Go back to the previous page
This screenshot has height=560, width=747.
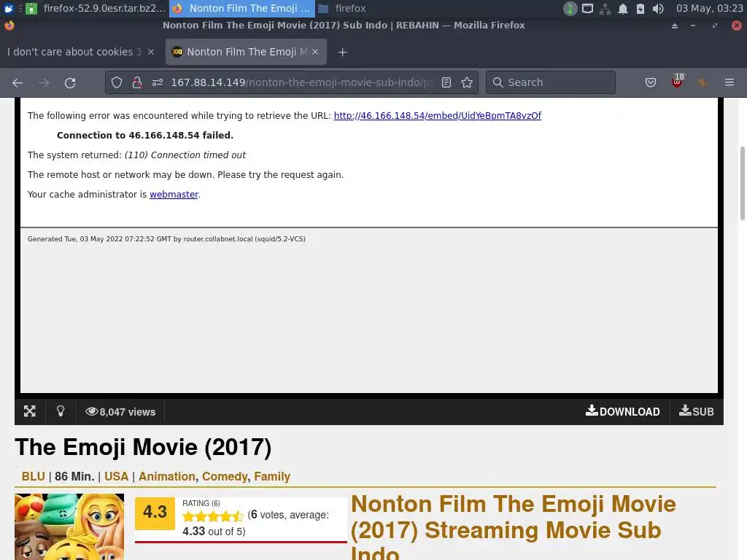click(x=18, y=83)
